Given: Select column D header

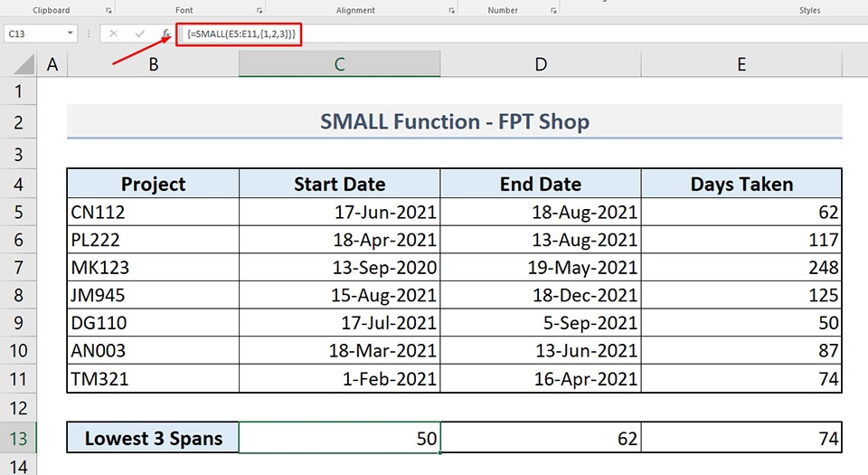Looking at the screenshot, I should [x=541, y=64].
